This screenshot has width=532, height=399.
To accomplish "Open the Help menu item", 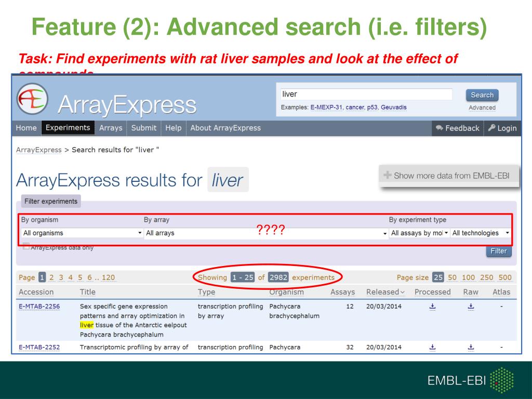I will tap(174, 128).
